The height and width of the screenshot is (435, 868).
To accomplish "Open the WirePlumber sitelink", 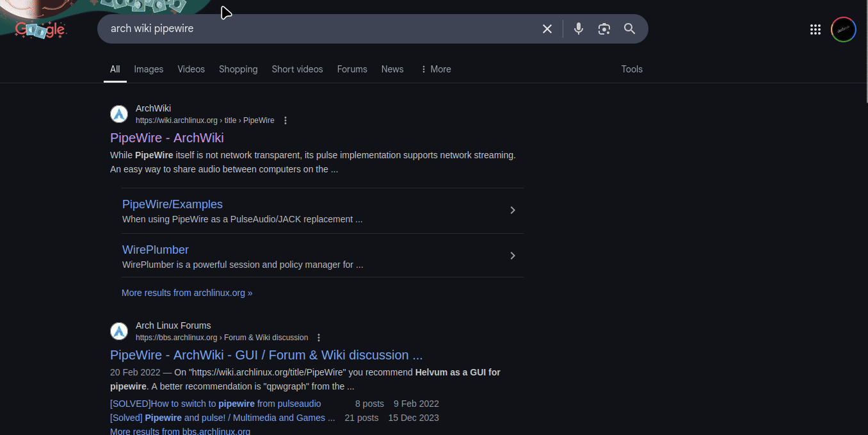I will coord(156,250).
